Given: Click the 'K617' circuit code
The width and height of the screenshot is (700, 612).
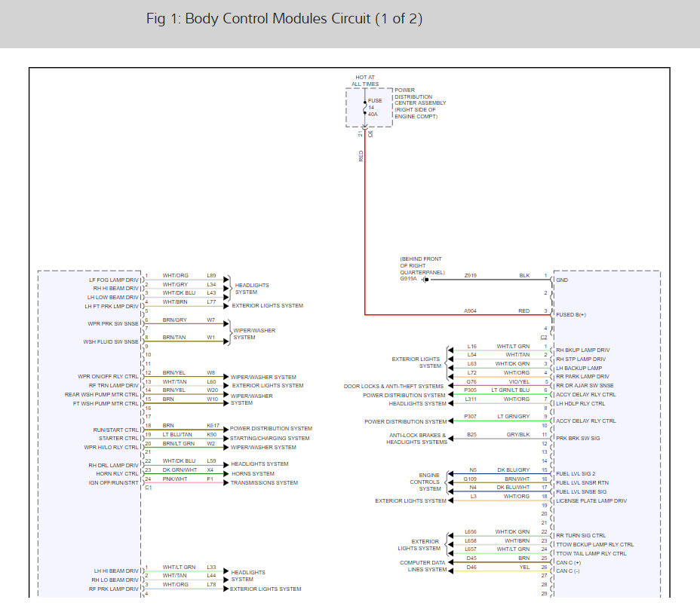Looking at the screenshot, I should (x=213, y=426).
